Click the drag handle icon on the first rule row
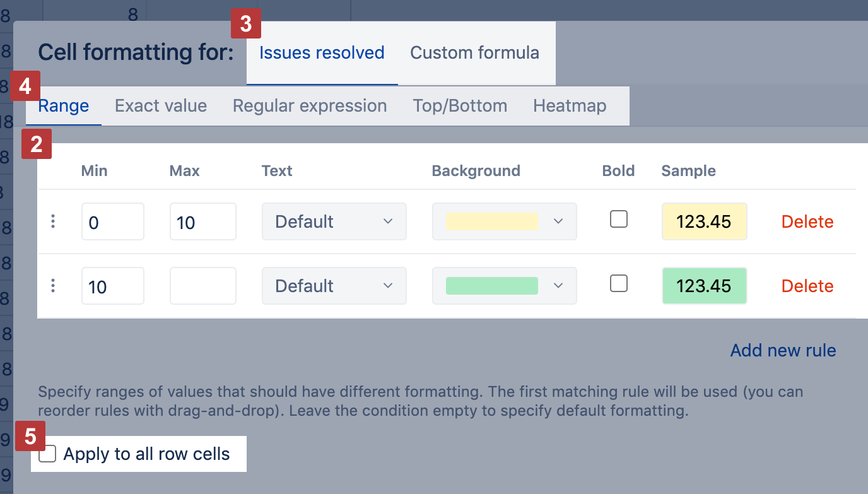 pyautogui.click(x=53, y=221)
